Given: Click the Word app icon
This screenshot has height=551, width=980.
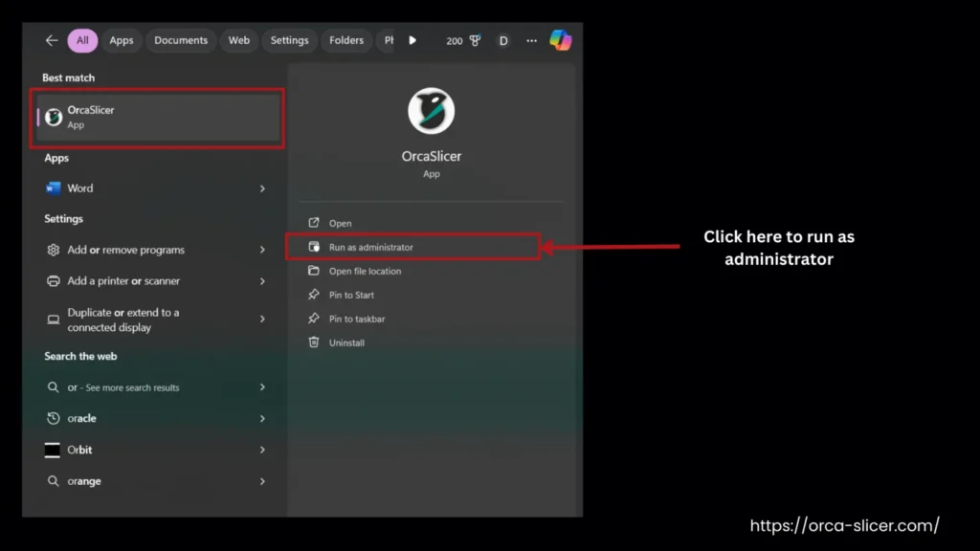Looking at the screenshot, I should point(54,188).
